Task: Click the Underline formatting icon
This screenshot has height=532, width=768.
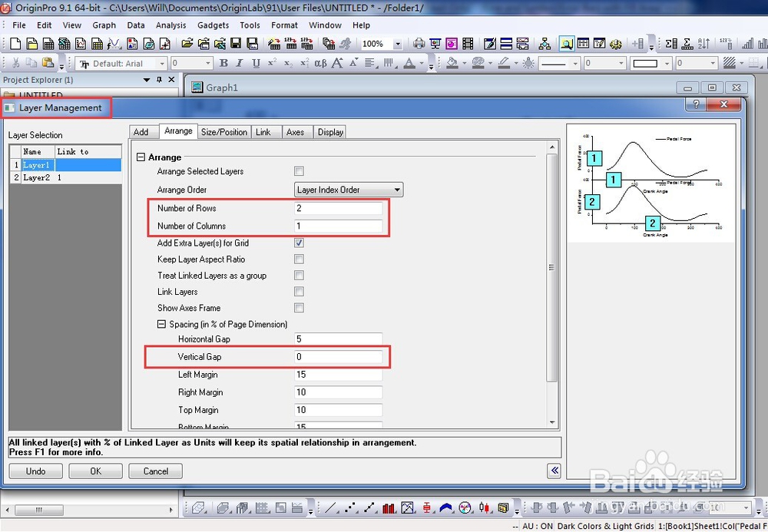Action: [256, 63]
